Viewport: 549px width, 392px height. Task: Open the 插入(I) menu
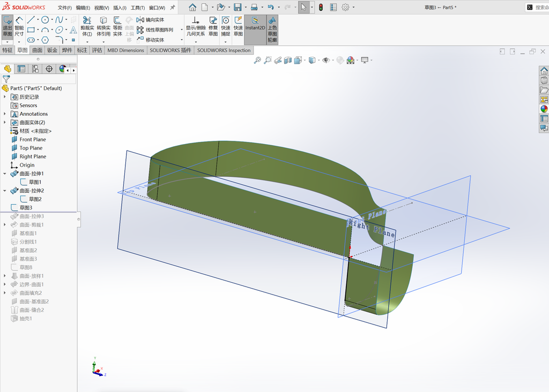click(x=120, y=7)
